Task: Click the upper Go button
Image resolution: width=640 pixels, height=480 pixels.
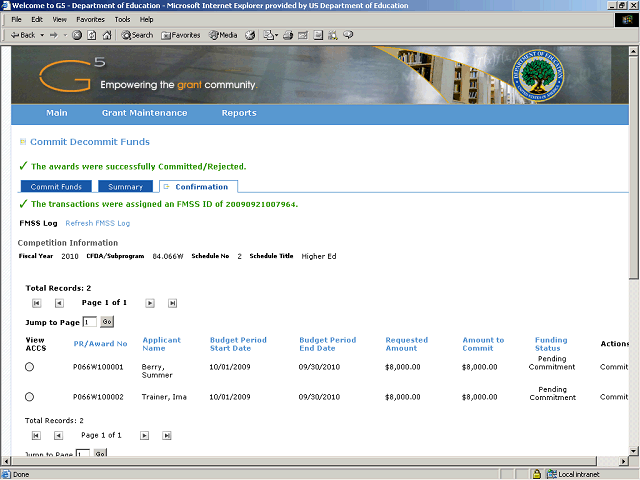Action: point(107,322)
